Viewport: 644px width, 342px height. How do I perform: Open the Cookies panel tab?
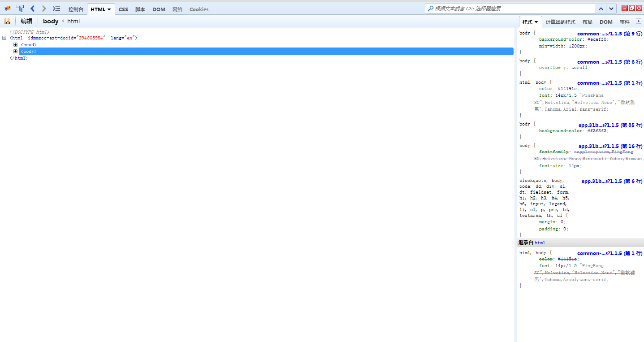tap(199, 9)
